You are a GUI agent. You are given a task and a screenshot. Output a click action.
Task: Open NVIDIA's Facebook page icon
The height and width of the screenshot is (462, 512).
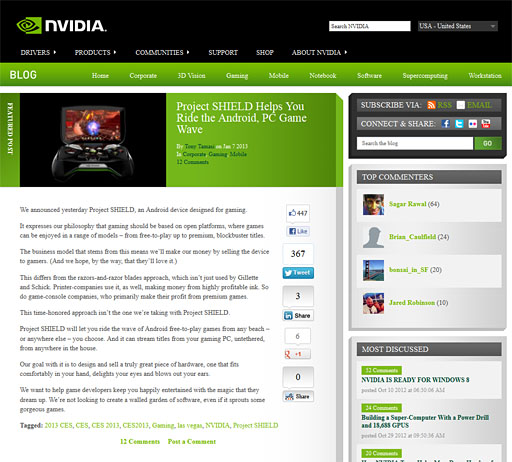coord(446,124)
